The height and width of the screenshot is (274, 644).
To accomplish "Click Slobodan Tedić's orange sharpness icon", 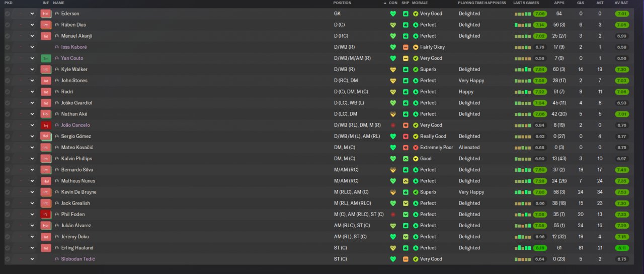I will point(406,259).
